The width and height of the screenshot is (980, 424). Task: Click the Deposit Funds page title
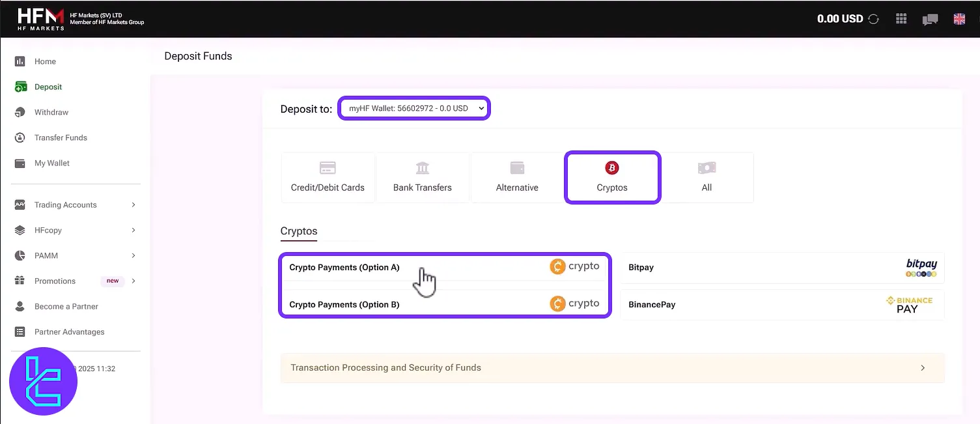point(198,56)
